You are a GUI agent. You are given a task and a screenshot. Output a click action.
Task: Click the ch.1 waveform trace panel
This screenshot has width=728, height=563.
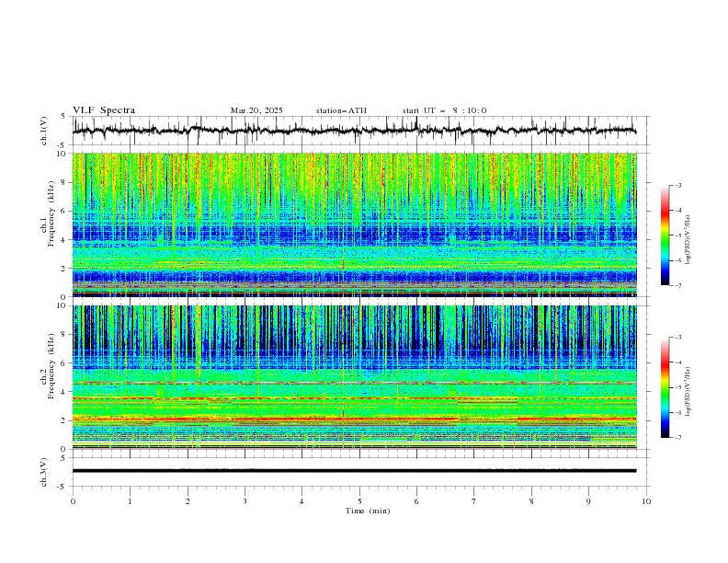click(x=361, y=131)
